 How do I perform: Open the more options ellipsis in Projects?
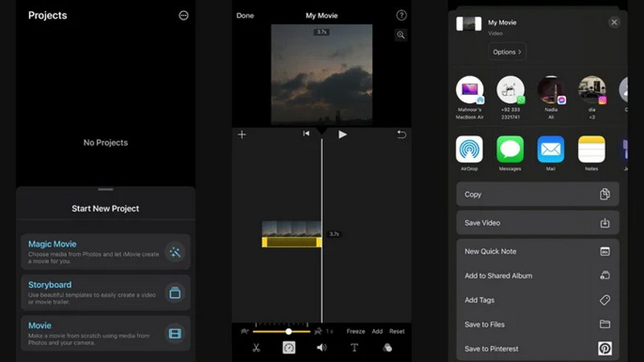click(x=184, y=15)
